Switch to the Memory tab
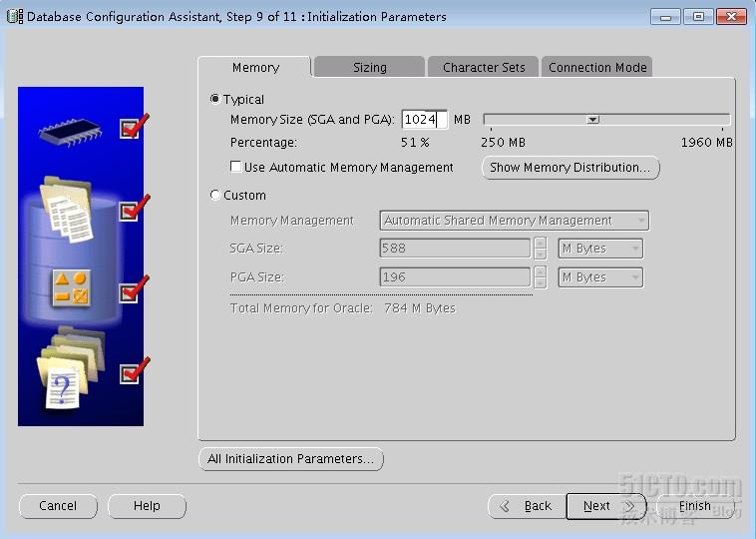This screenshot has width=756, height=539. (255, 67)
